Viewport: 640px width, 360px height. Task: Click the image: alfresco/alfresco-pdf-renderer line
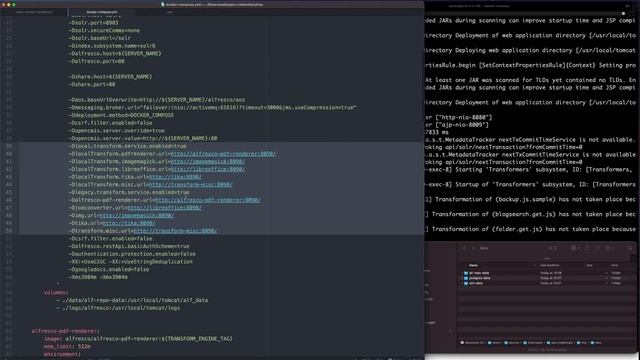click(x=138, y=339)
